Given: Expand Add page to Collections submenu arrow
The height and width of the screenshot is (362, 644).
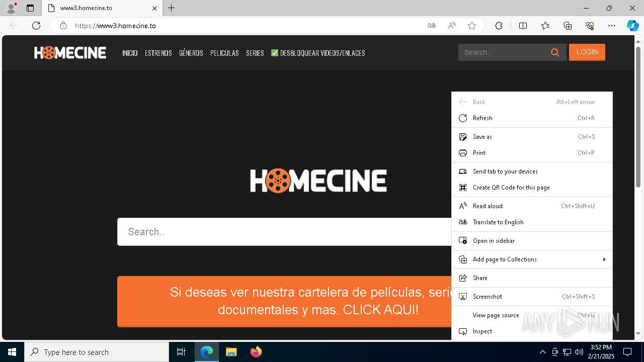Looking at the screenshot, I should click(x=604, y=259).
